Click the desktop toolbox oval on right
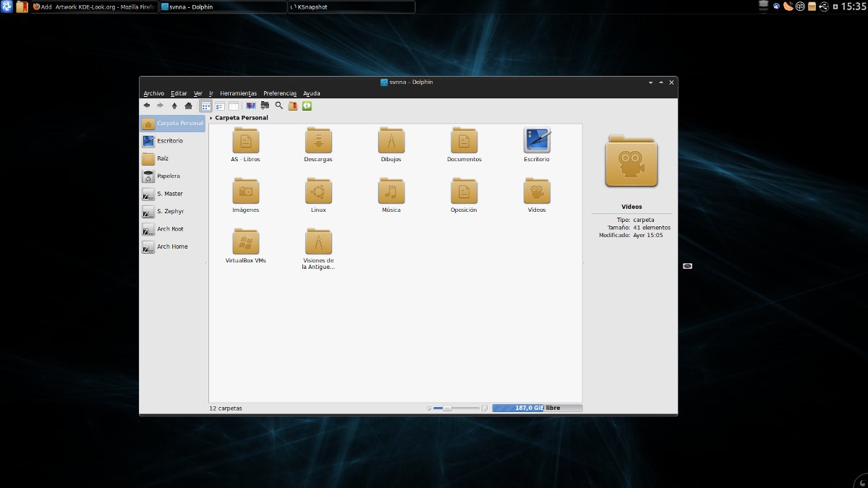Viewport: 868px width, 488px height. tap(688, 266)
